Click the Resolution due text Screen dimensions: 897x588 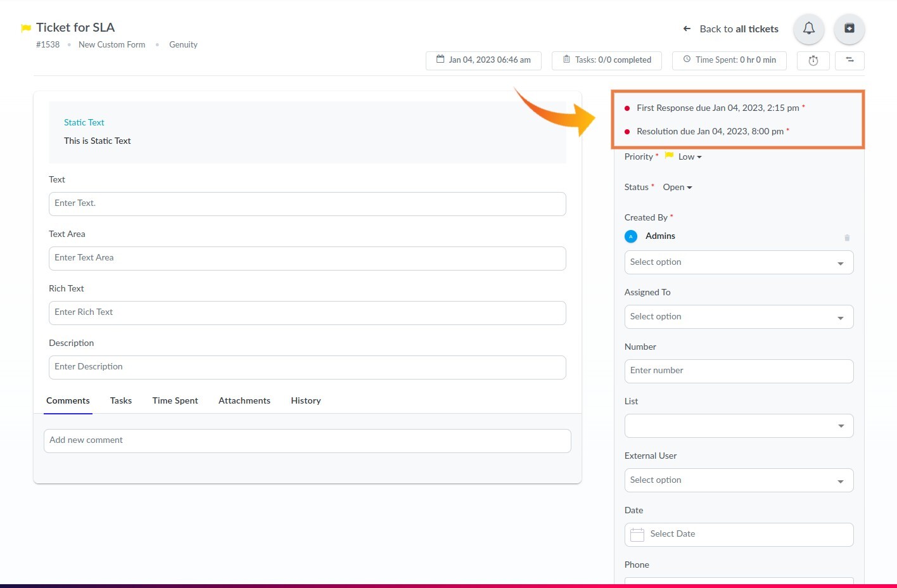[x=710, y=132]
